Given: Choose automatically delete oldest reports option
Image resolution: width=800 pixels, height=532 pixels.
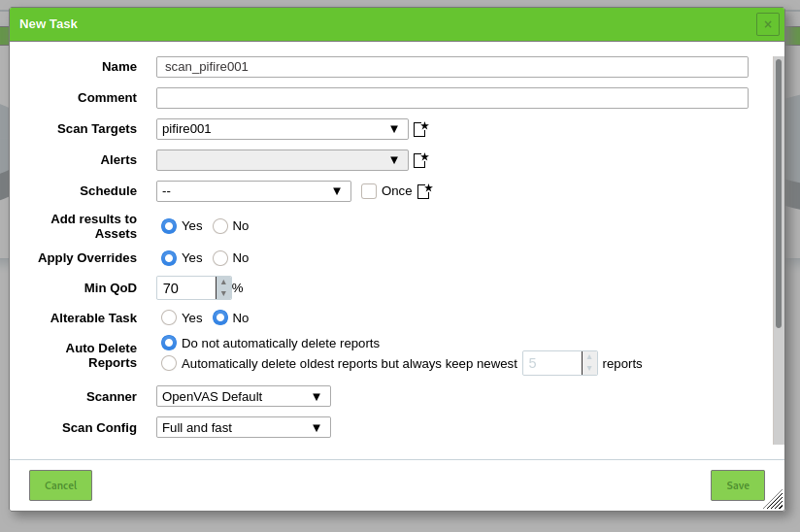Looking at the screenshot, I should [x=169, y=363].
